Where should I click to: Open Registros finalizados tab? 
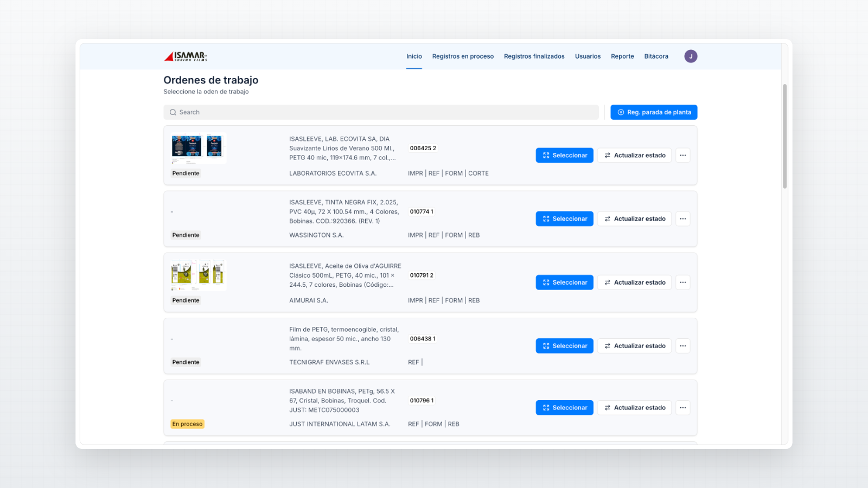[534, 56]
